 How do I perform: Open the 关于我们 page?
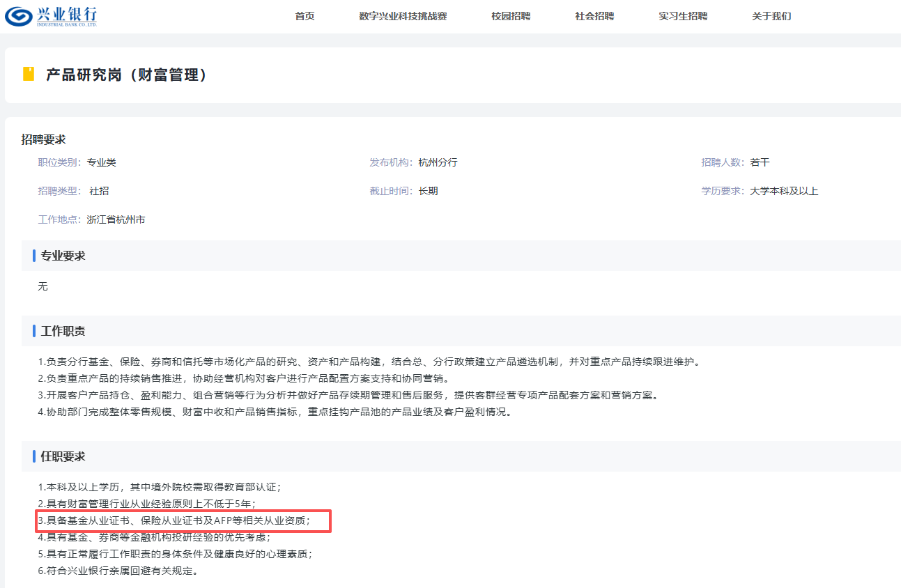pos(771,16)
